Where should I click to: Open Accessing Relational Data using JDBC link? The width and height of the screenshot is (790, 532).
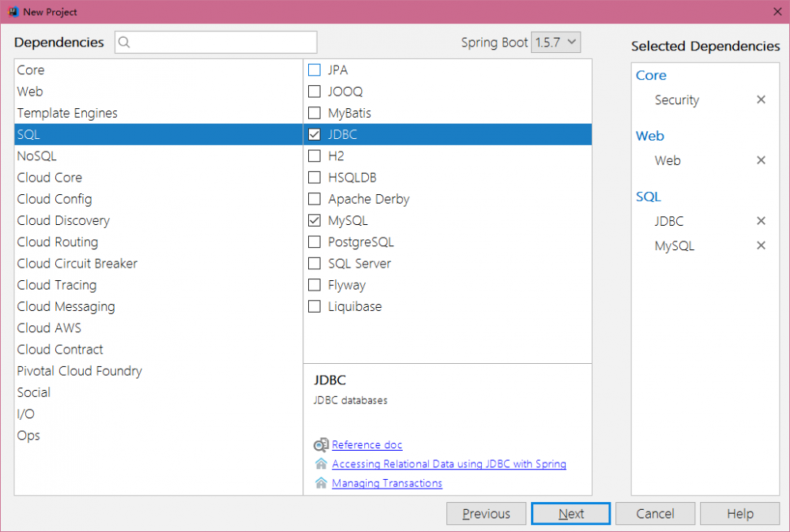pyautogui.click(x=449, y=464)
